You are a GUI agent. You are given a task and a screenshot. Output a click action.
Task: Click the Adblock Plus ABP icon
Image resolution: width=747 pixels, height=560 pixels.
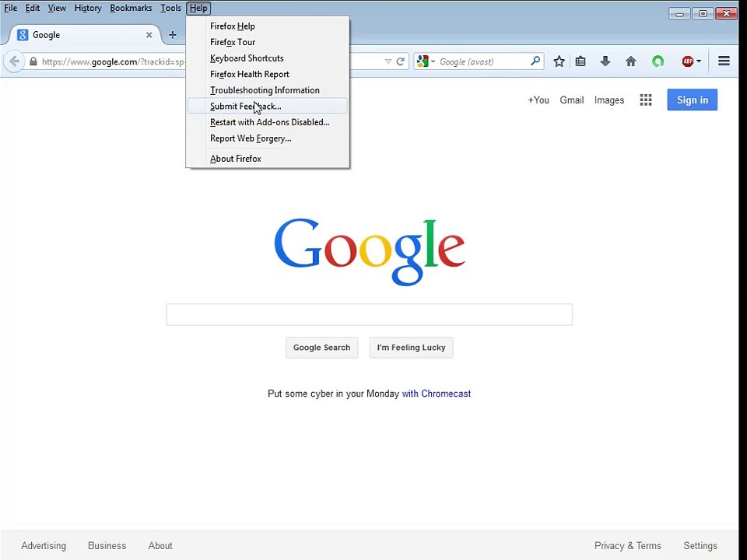(687, 61)
